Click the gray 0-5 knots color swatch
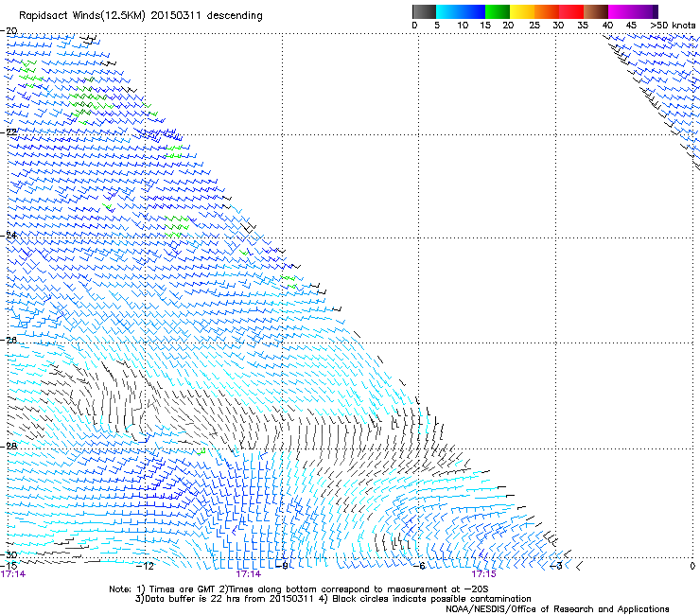Image resolution: width=700 pixels, height=615 pixels. coord(424,11)
